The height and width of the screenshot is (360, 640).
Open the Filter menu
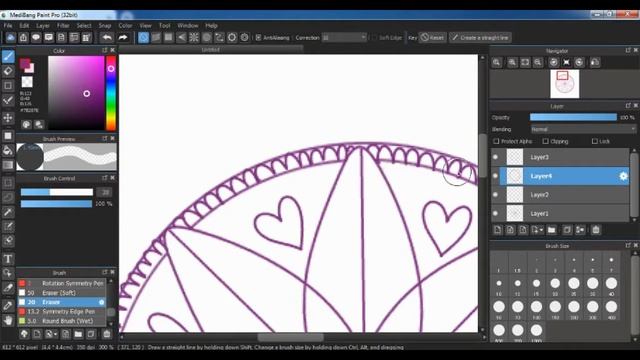pyautogui.click(x=63, y=25)
